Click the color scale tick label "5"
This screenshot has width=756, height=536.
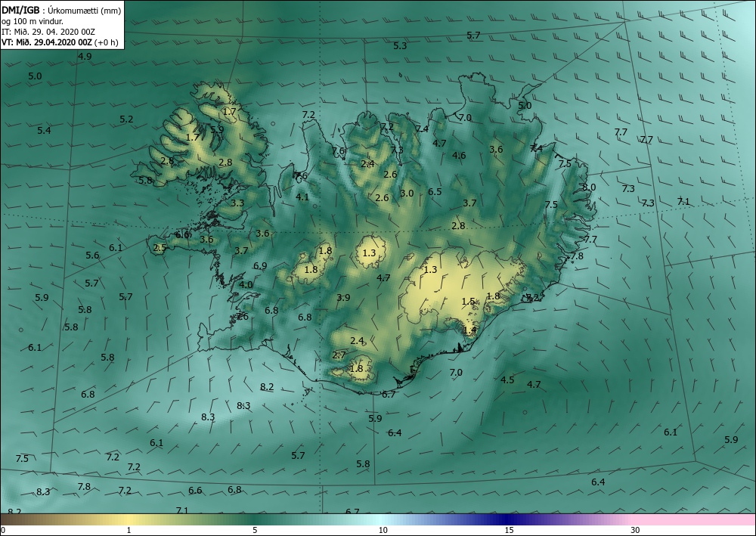(x=255, y=531)
